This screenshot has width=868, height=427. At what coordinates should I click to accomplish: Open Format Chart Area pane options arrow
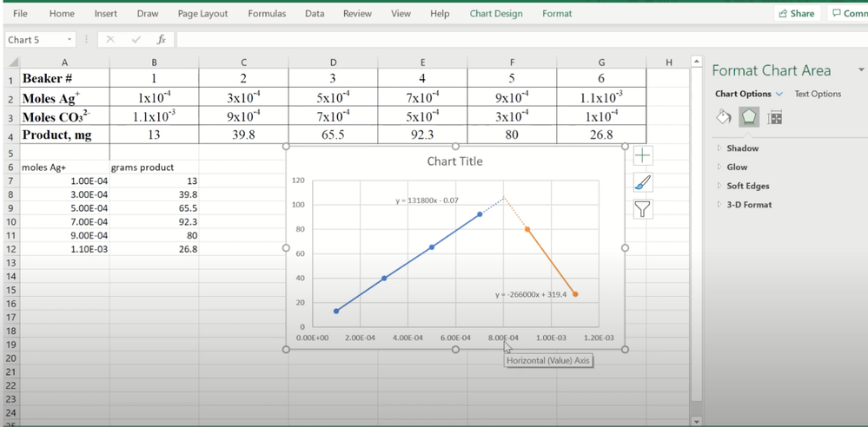click(x=861, y=69)
